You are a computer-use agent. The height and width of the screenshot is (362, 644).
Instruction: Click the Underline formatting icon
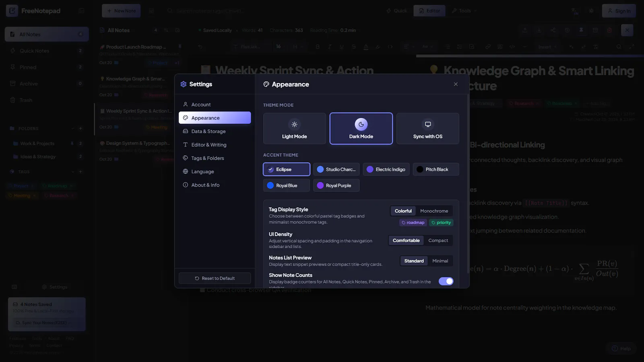(x=342, y=47)
